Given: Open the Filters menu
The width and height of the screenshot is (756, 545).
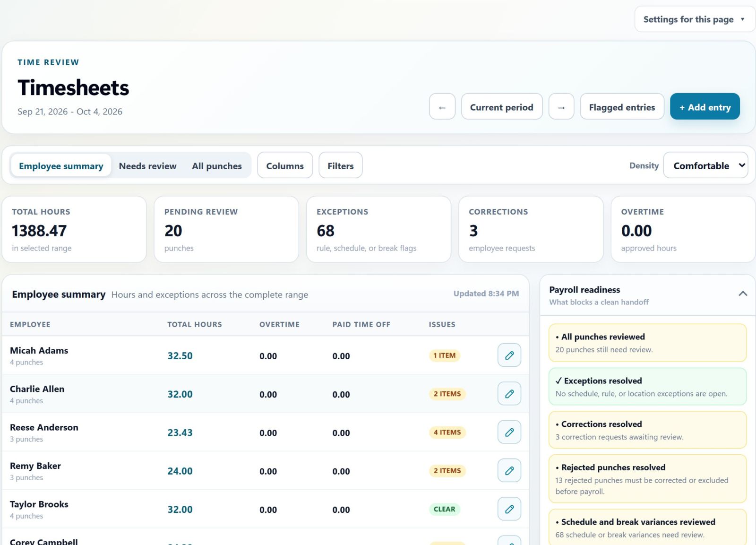Looking at the screenshot, I should tap(341, 165).
